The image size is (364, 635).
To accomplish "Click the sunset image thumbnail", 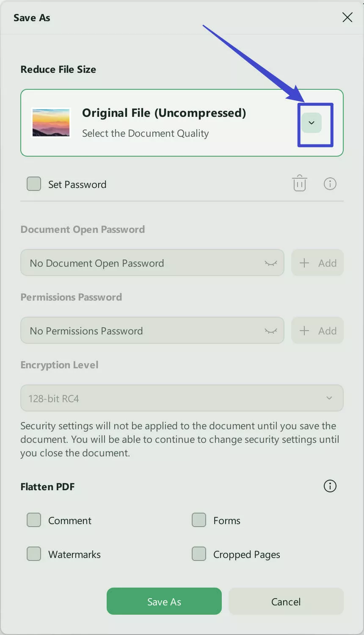I will point(51,123).
